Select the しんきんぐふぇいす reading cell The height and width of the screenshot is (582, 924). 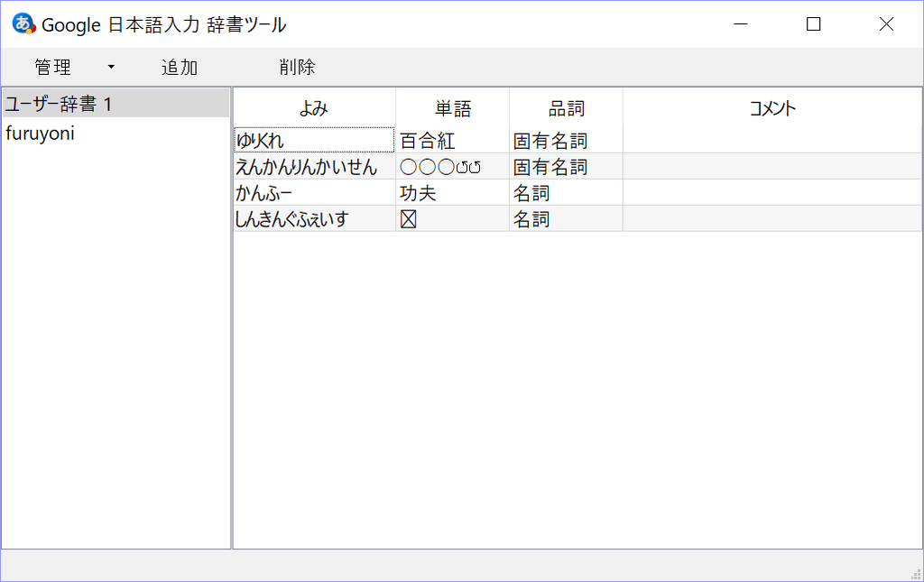[314, 218]
